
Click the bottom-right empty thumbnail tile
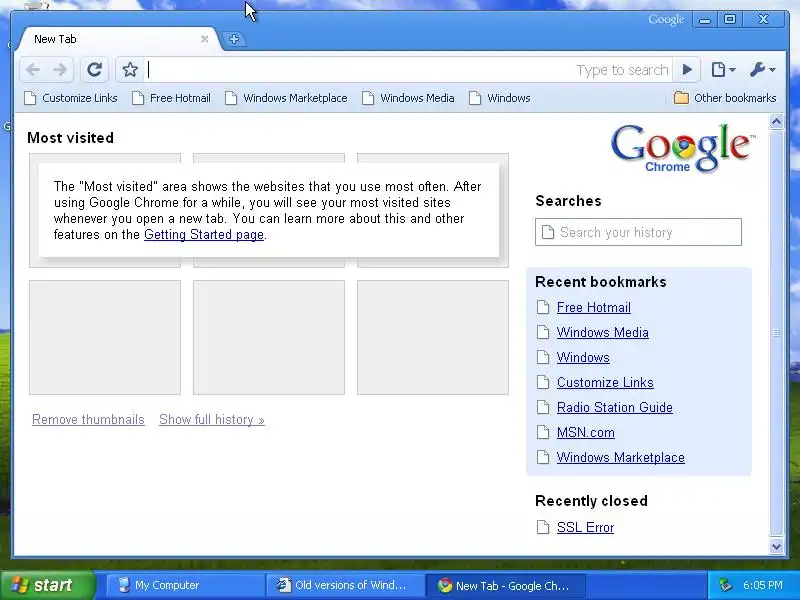(x=433, y=337)
